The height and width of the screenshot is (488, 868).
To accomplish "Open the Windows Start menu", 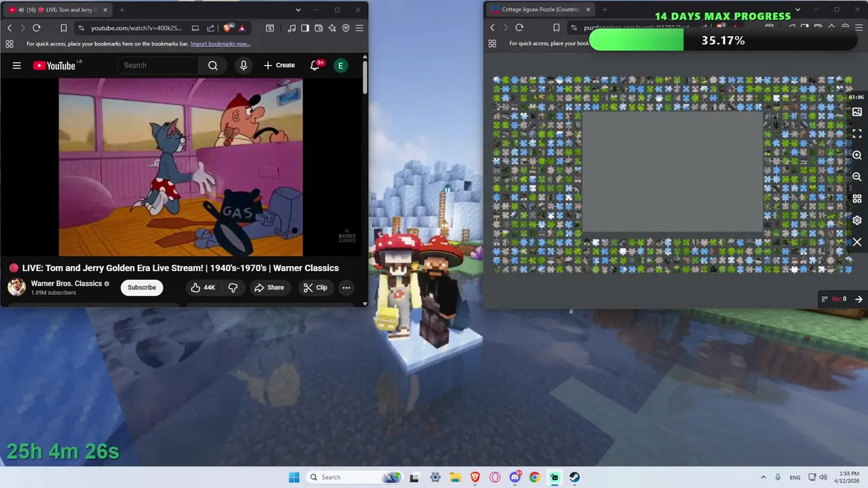I will point(294,477).
